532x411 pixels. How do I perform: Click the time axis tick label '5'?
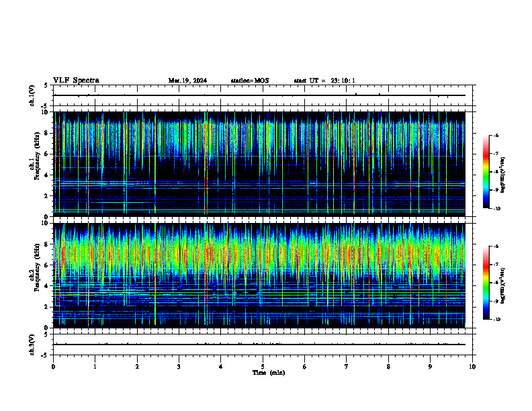click(263, 367)
